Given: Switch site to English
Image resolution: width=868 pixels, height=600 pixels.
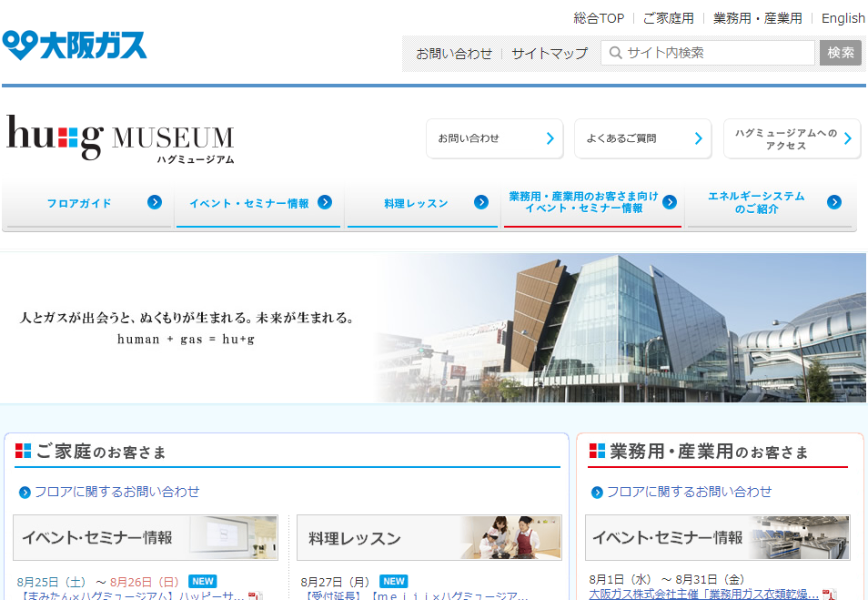Looking at the screenshot, I should (x=843, y=18).
